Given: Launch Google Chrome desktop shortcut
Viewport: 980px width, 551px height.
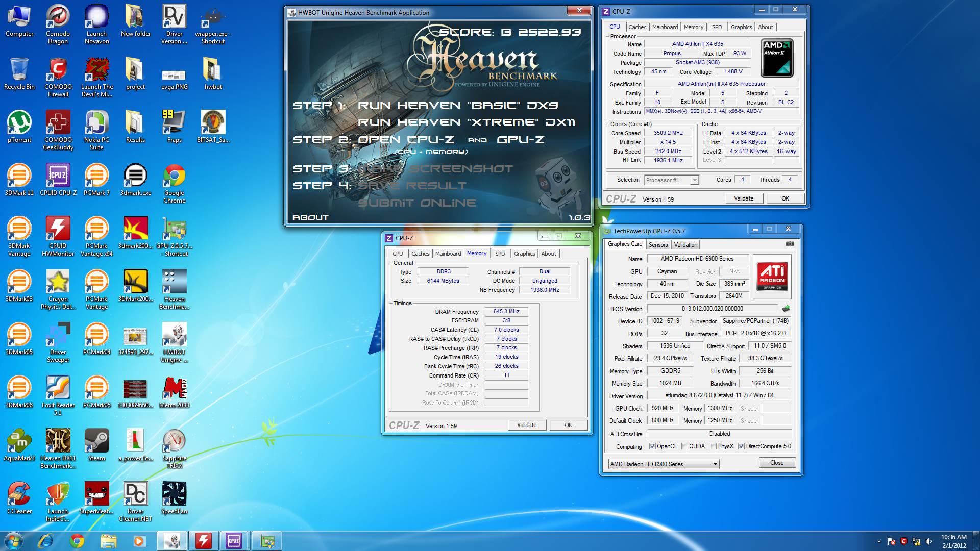Looking at the screenshot, I should click(175, 184).
